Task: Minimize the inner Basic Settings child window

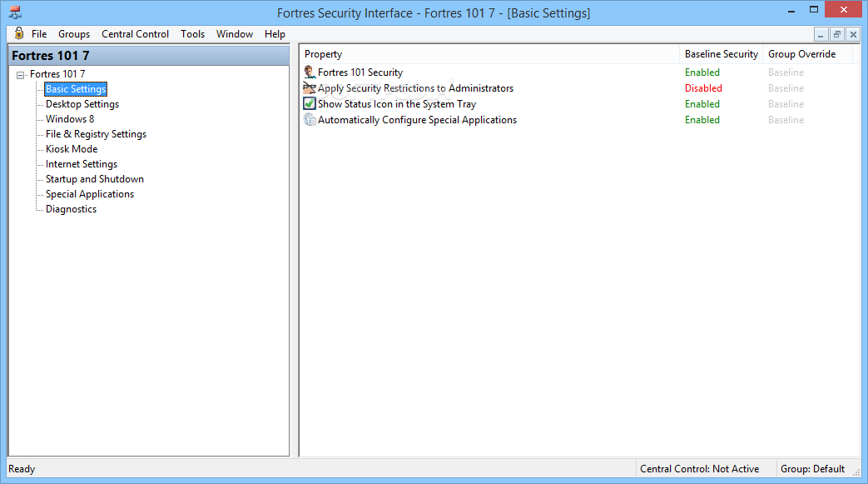Action: pos(821,34)
